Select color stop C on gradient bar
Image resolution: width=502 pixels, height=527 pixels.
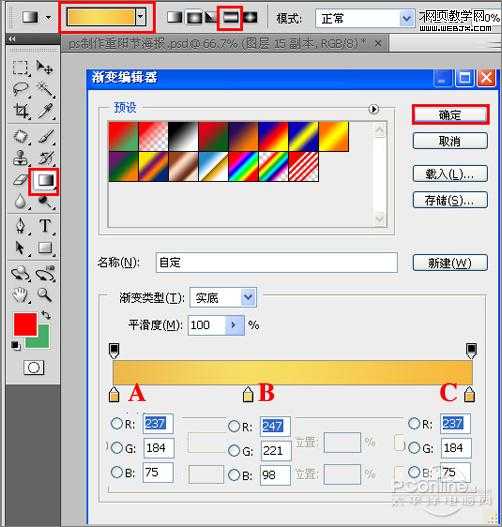[x=469, y=394]
